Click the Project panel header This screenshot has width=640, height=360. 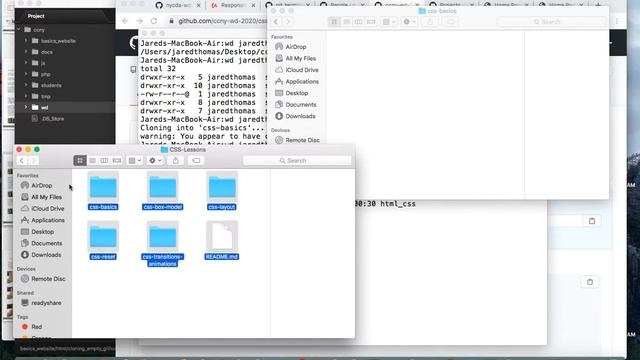coord(36,16)
